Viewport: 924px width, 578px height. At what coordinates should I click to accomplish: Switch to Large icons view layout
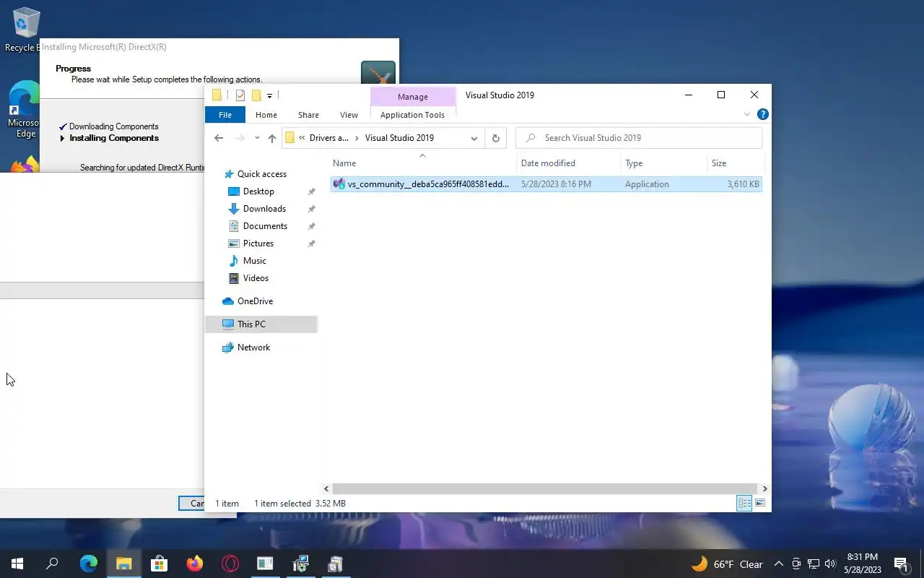tap(759, 503)
